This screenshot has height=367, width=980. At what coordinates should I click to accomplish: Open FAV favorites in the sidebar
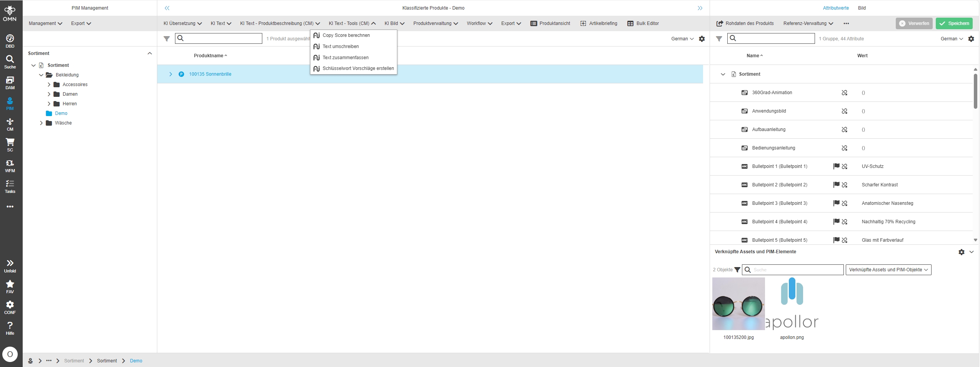(10, 287)
